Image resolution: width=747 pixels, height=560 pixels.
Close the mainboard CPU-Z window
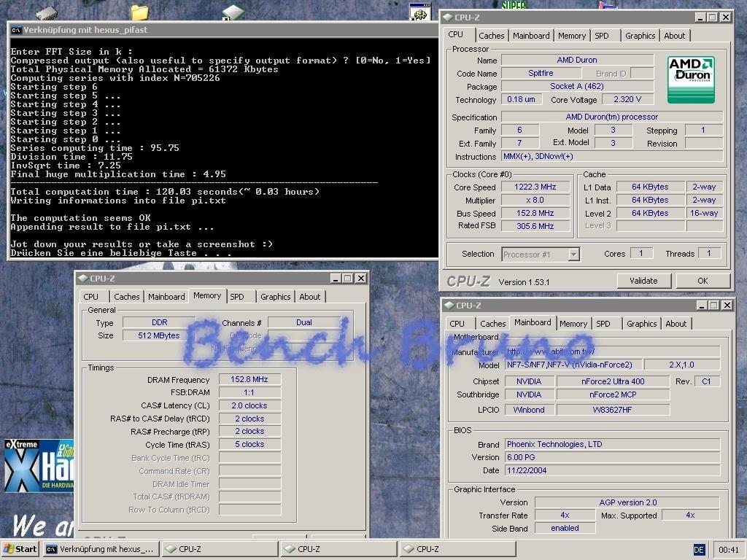click(727, 306)
